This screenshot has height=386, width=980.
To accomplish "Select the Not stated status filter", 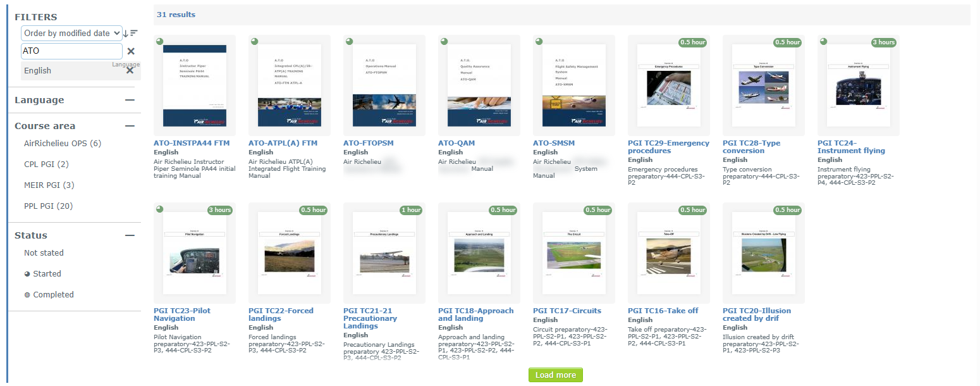I will (x=44, y=253).
